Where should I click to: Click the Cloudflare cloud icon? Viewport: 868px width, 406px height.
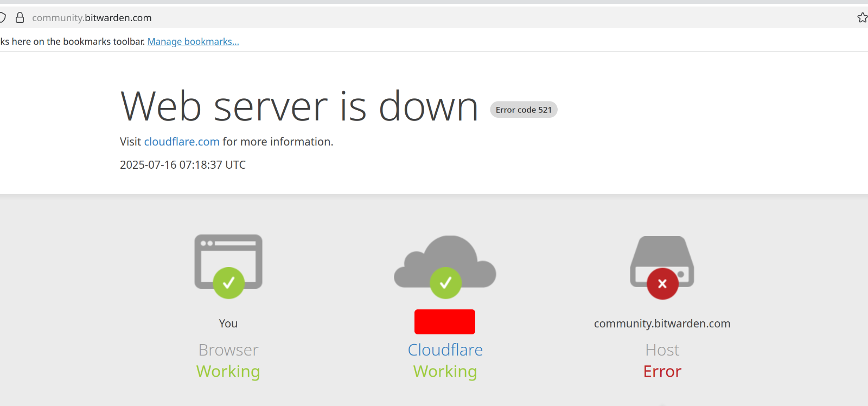tap(445, 267)
